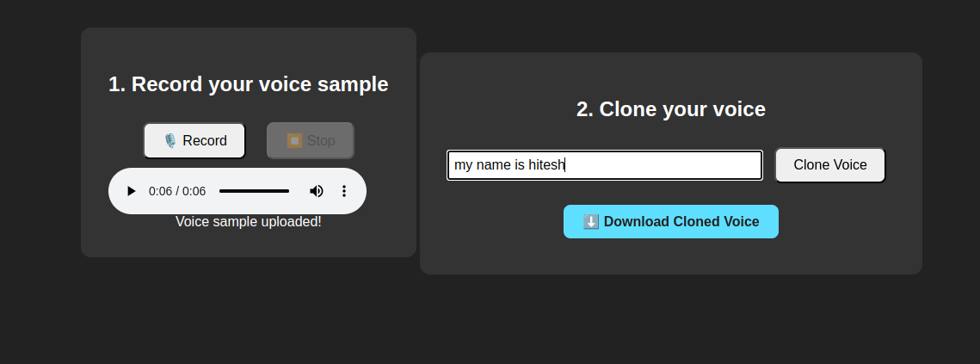The width and height of the screenshot is (980, 364).
Task: Click the Clone Voice button
Action: pyautogui.click(x=829, y=165)
